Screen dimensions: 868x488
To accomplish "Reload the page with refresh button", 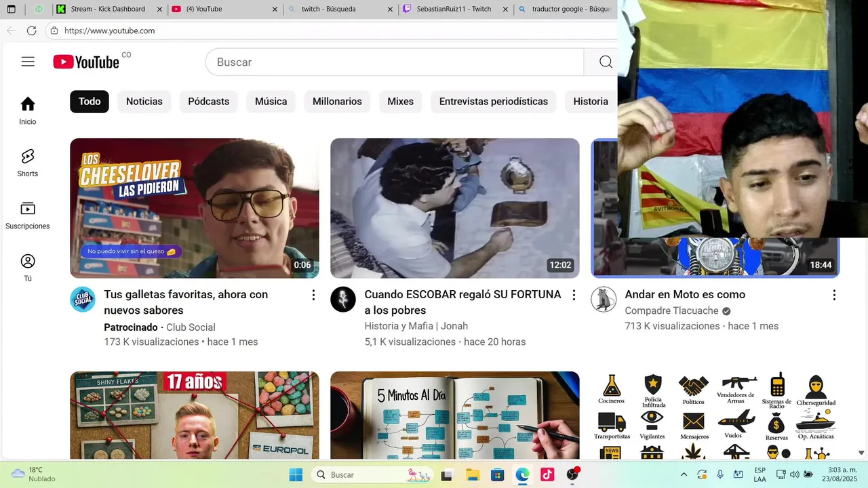I will pyautogui.click(x=31, y=30).
